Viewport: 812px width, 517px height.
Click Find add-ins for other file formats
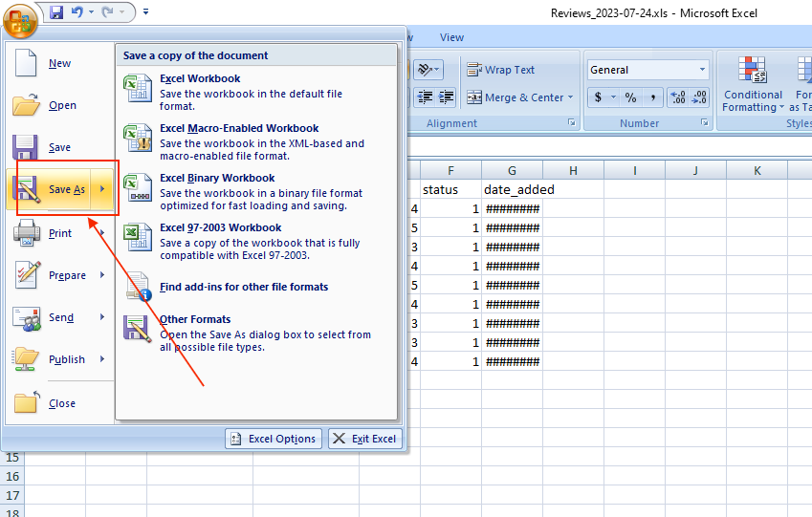256,287
